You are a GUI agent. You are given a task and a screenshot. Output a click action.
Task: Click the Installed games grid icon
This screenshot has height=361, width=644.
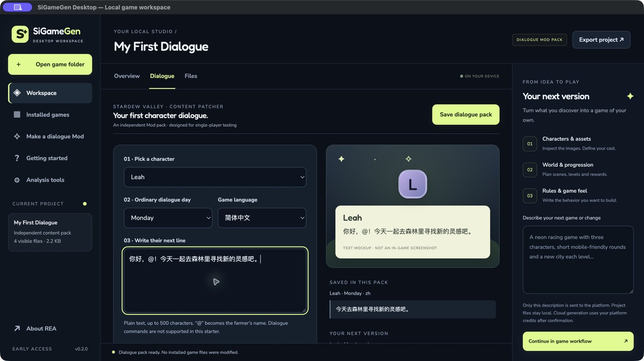(x=17, y=115)
